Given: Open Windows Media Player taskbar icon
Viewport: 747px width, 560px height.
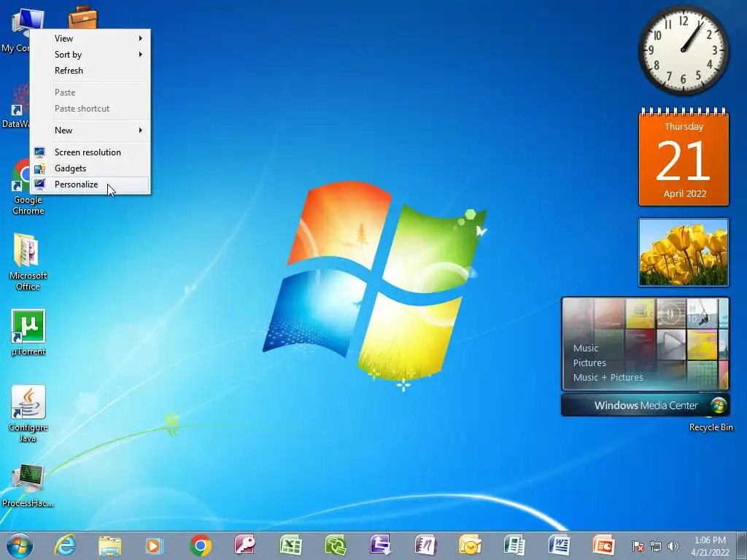Looking at the screenshot, I should [155, 545].
